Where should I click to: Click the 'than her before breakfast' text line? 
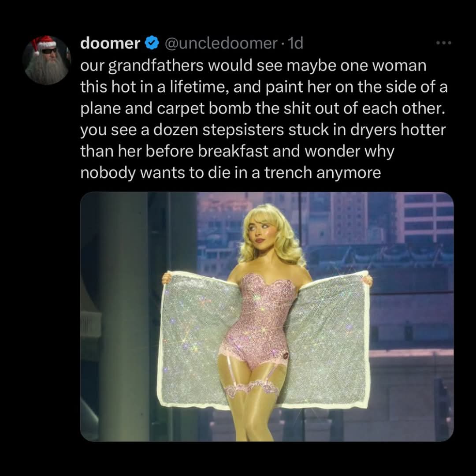coord(237,151)
